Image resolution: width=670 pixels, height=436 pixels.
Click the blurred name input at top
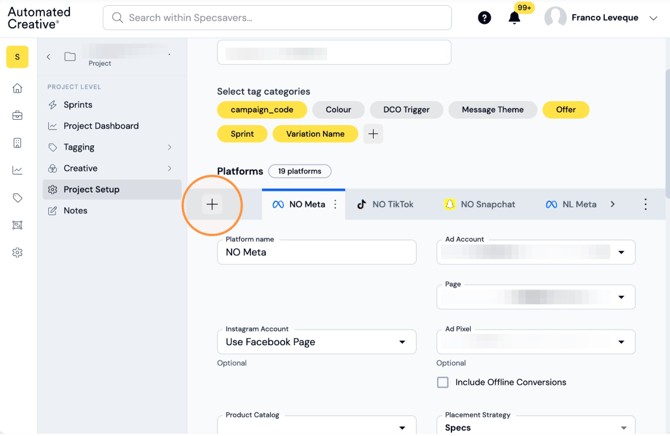334,53
